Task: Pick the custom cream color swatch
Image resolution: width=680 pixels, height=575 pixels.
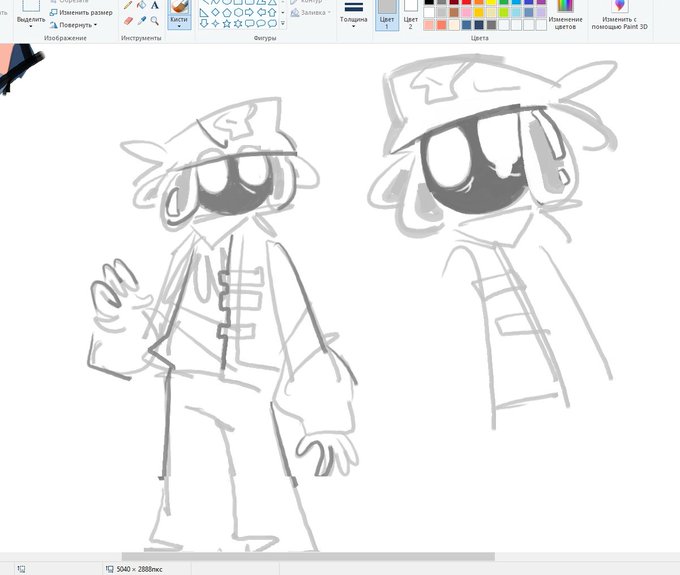Action: 454,25
